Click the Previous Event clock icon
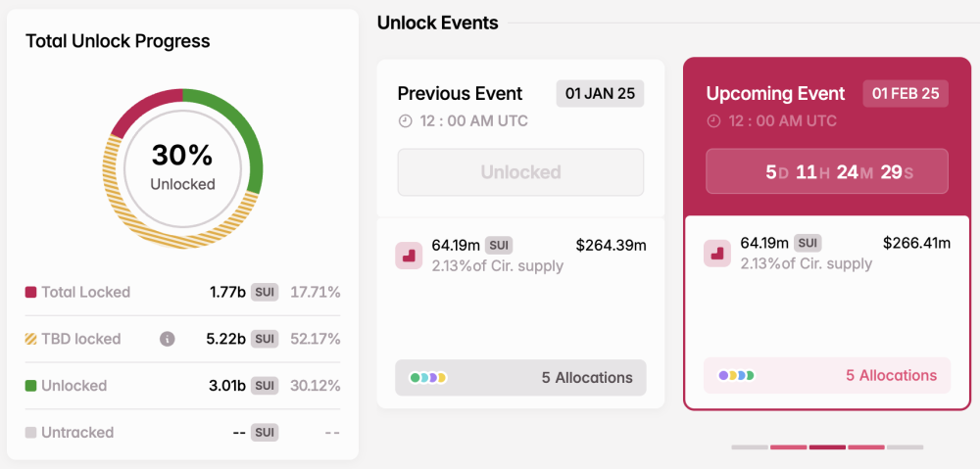 (405, 121)
